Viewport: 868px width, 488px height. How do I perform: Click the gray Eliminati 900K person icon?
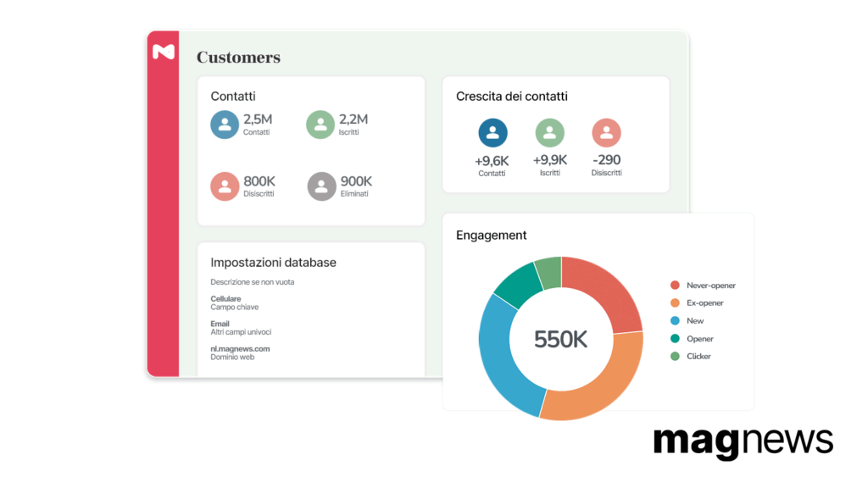[321, 186]
